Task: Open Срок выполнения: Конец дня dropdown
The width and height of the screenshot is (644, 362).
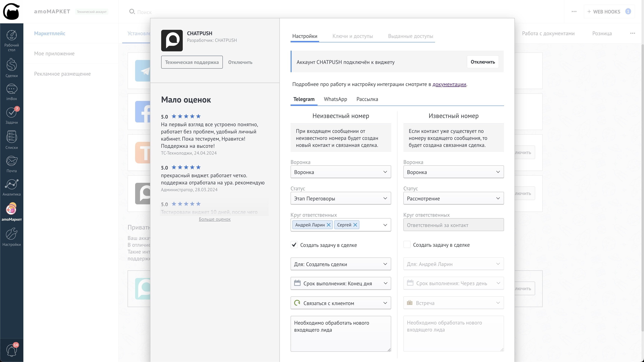Action: (x=341, y=283)
